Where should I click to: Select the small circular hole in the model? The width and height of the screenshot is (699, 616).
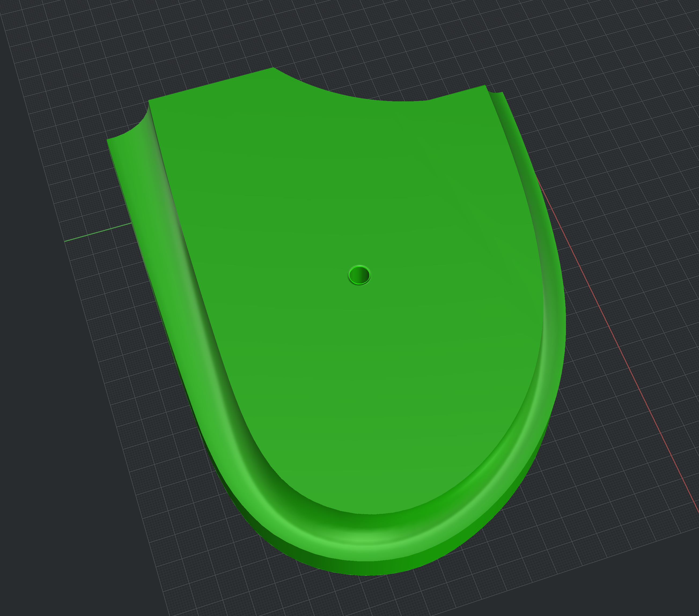[x=359, y=275]
